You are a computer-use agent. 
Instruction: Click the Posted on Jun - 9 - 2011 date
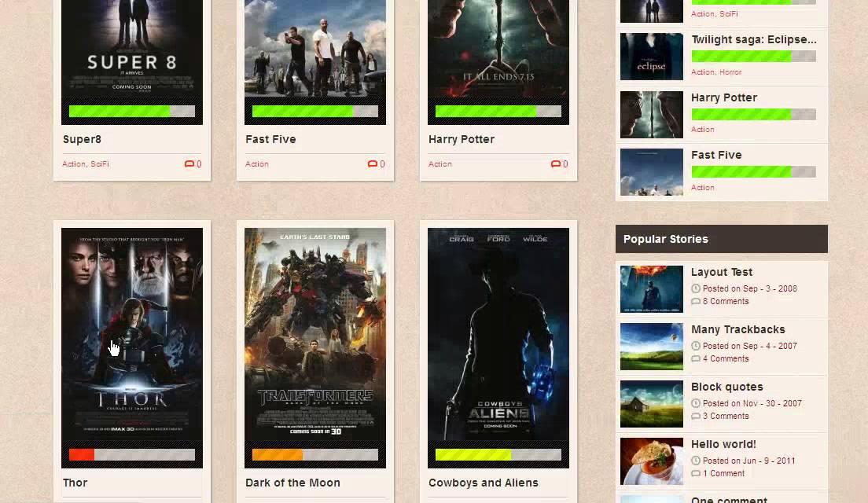point(748,461)
